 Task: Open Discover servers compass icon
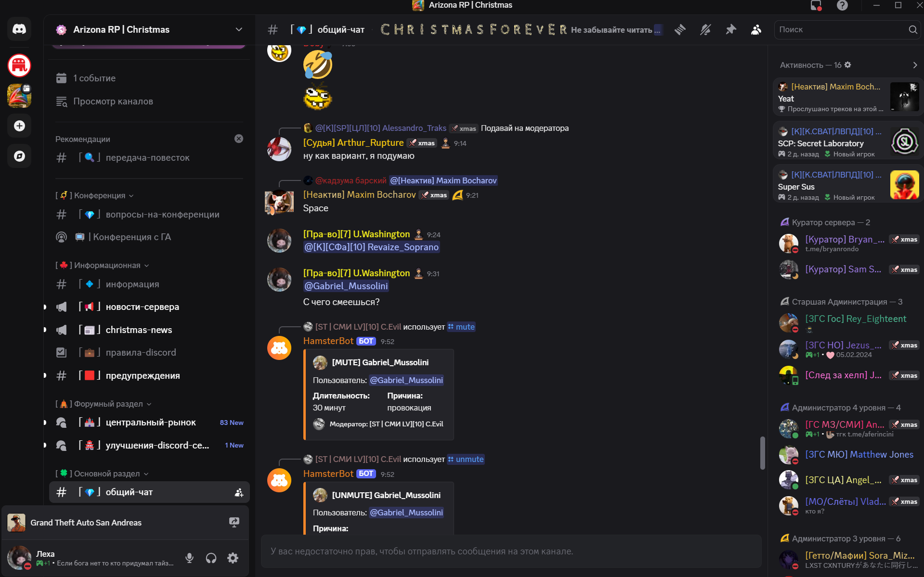pyautogui.click(x=19, y=156)
